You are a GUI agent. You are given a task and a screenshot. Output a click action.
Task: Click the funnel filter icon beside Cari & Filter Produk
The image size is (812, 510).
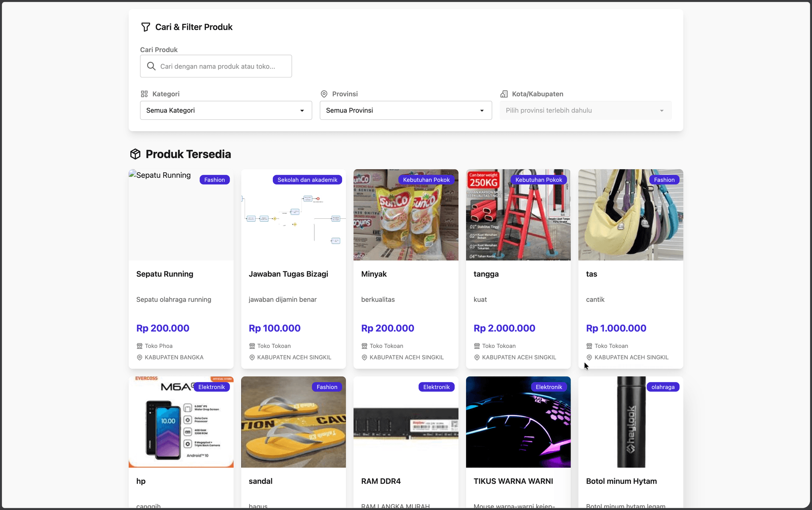pos(145,27)
